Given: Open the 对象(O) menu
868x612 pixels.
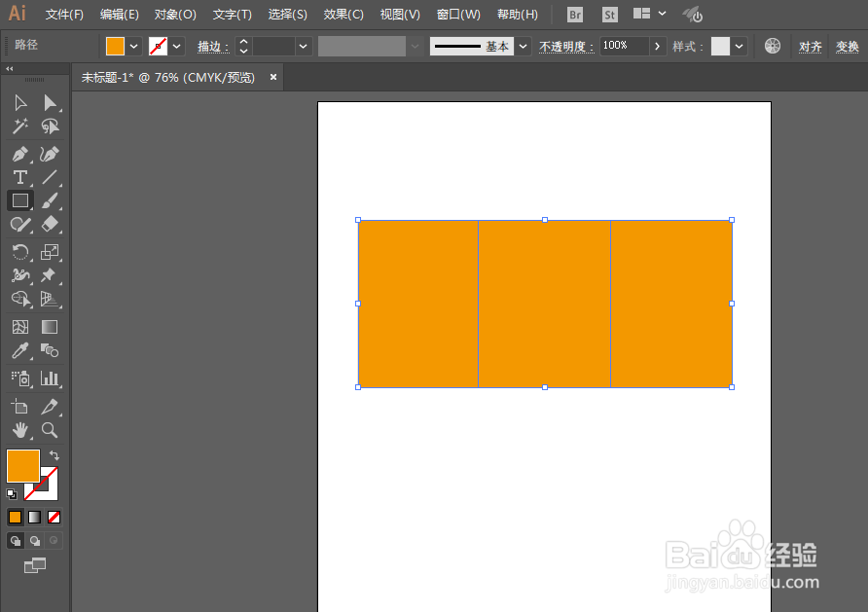Looking at the screenshot, I should pyautogui.click(x=175, y=15).
